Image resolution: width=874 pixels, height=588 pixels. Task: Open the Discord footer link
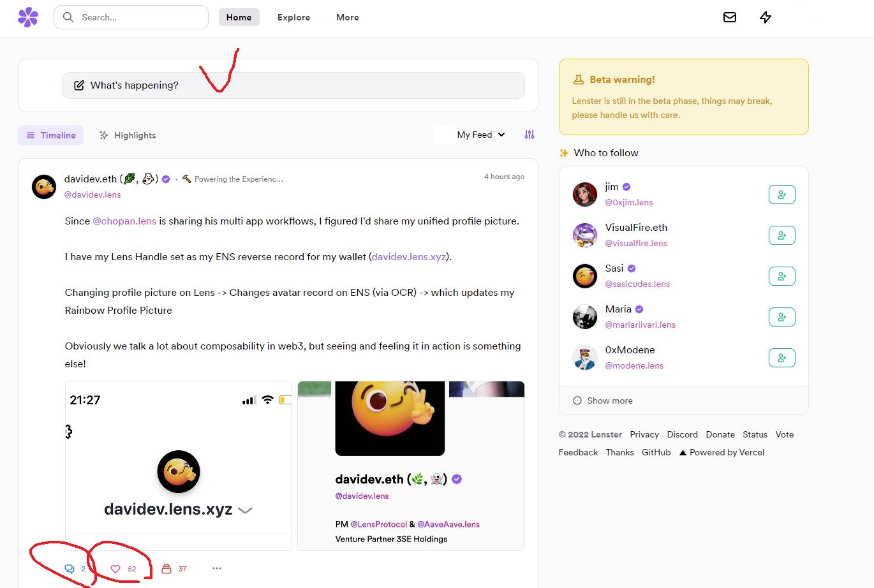pyautogui.click(x=683, y=435)
